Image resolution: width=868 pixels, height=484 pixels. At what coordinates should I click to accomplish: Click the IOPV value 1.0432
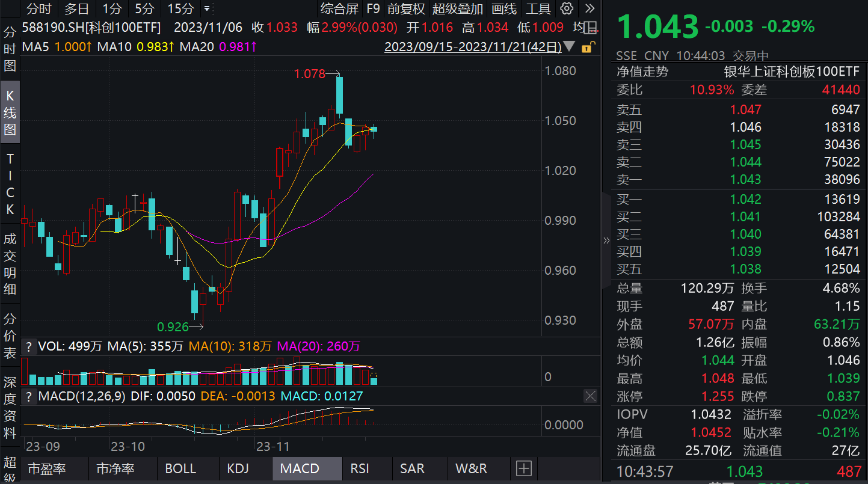pos(711,414)
